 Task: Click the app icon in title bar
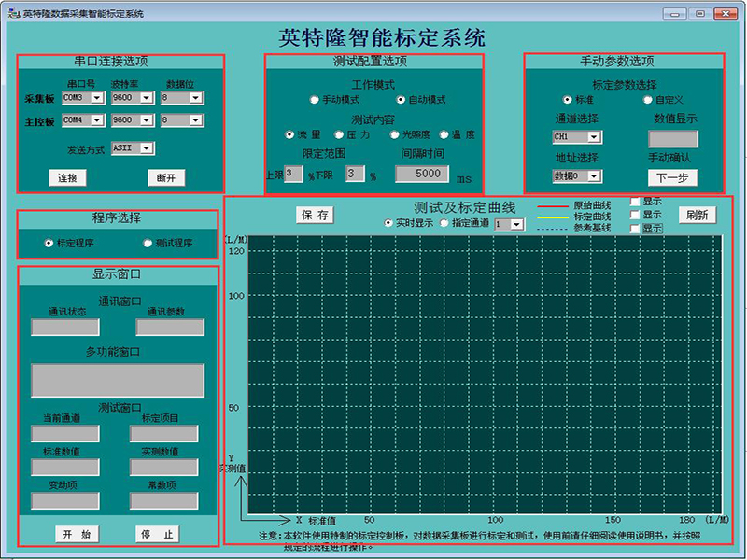(x=13, y=13)
